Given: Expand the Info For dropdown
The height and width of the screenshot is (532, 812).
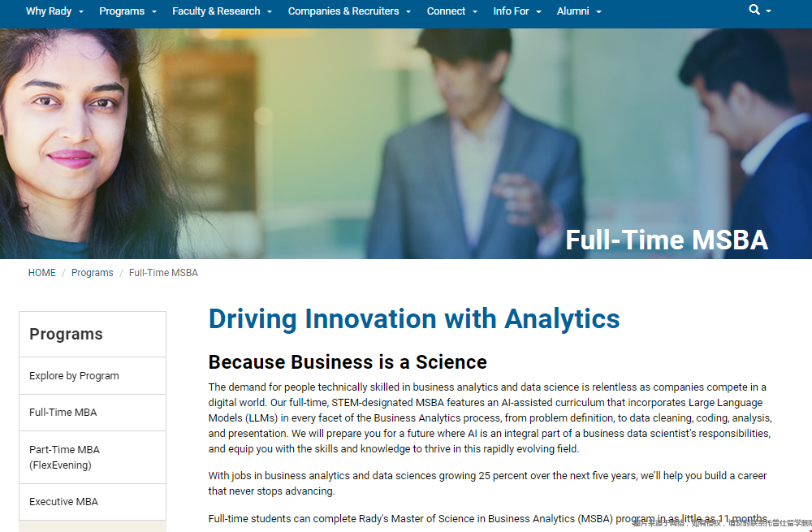Looking at the screenshot, I should (516, 11).
